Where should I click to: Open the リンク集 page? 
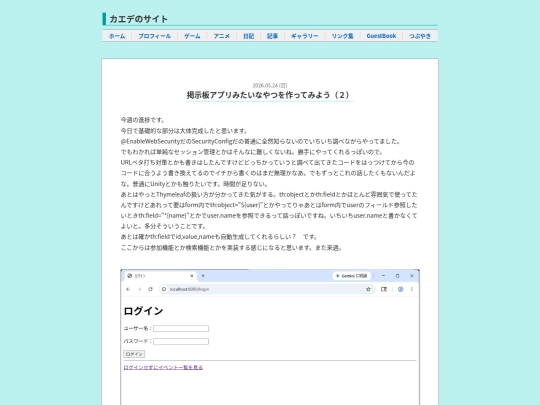tap(343, 36)
